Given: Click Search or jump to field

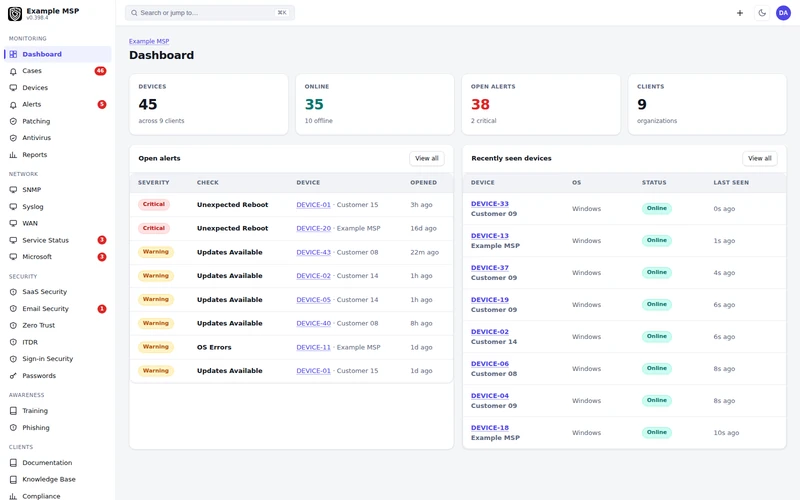Looking at the screenshot, I should click(210, 13).
